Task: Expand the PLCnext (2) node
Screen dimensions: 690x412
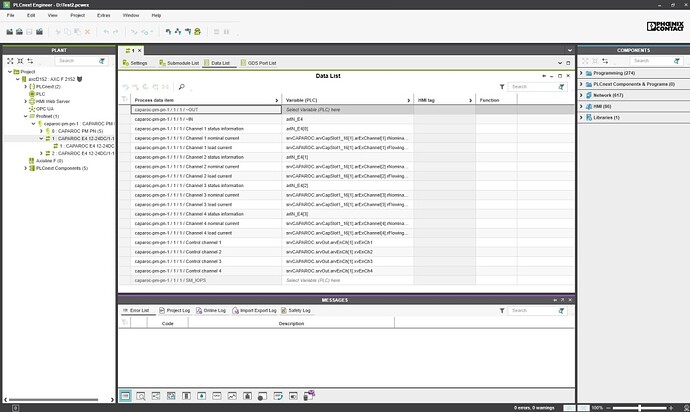Action: click(x=26, y=87)
